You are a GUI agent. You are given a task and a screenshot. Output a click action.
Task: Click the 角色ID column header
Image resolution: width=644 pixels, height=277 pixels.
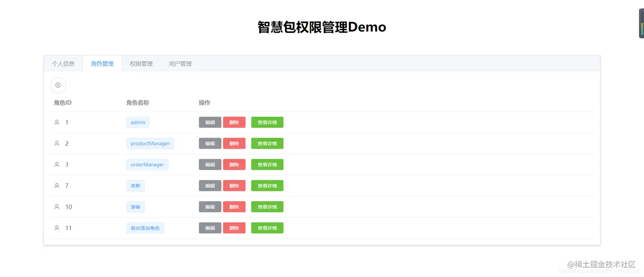click(x=63, y=103)
